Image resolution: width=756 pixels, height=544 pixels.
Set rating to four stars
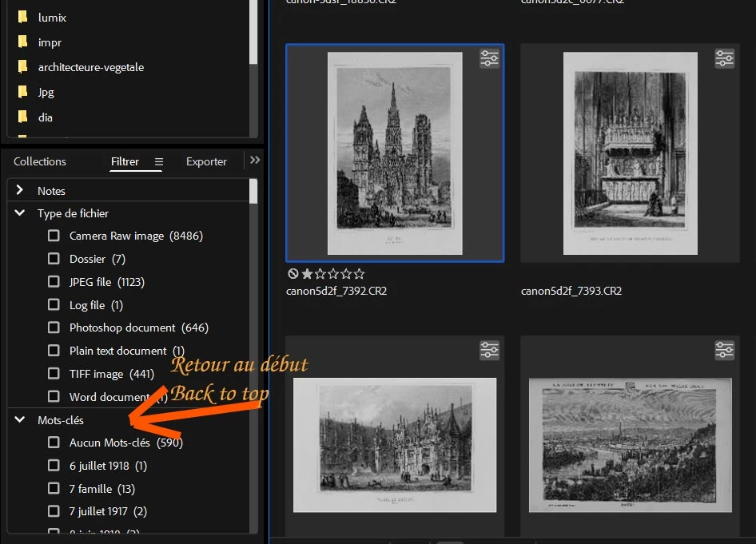click(346, 274)
